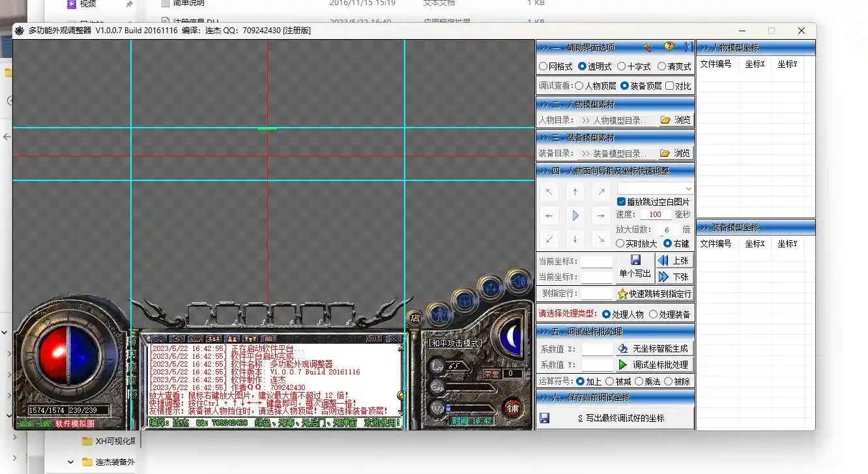Click the 当前坐标X input field
Viewport: 868px width, 474px height.
(597, 262)
